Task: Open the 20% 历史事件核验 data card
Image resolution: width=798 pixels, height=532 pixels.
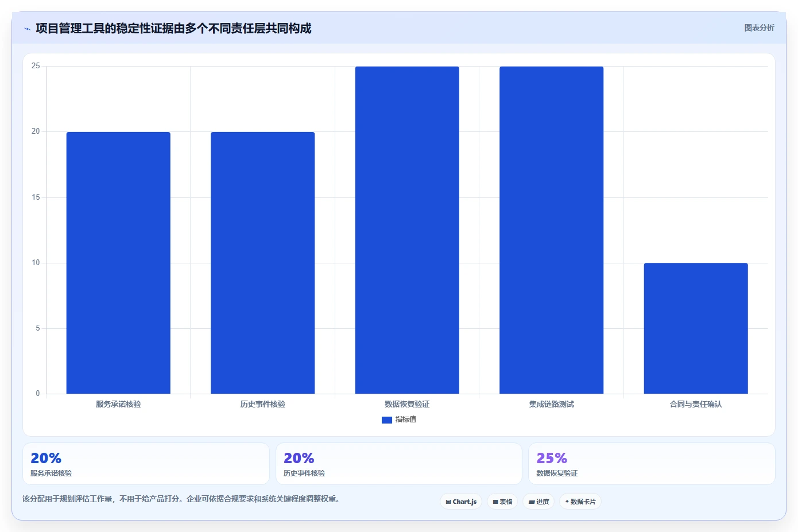Action: pos(399,464)
